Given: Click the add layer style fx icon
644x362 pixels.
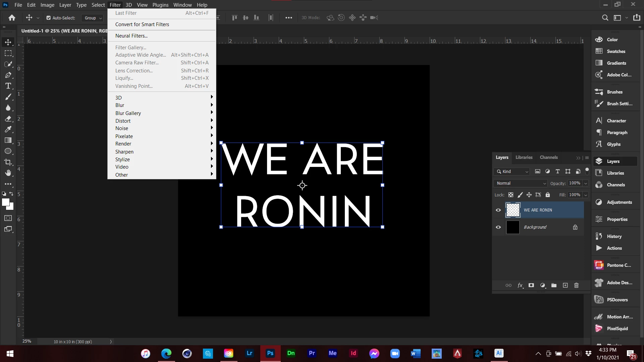Looking at the screenshot, I should pos(520,285).
